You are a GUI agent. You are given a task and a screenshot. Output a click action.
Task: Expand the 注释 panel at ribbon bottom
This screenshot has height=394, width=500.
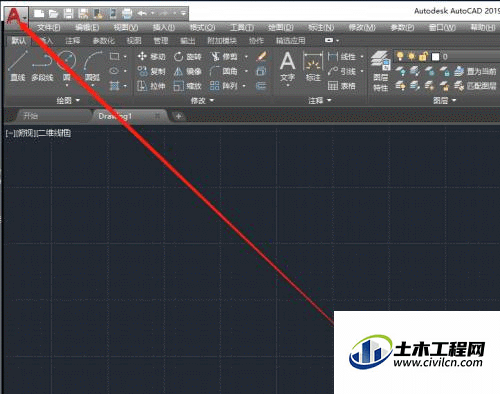(x=320, y=100)
